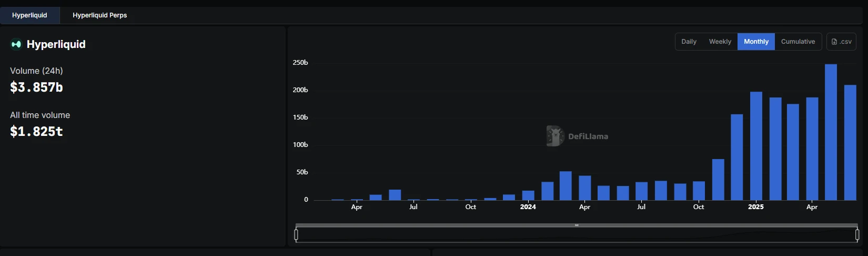Download chart data as .csv
The height and width of the screenshot is (256, 868).
tap(841, 42)
